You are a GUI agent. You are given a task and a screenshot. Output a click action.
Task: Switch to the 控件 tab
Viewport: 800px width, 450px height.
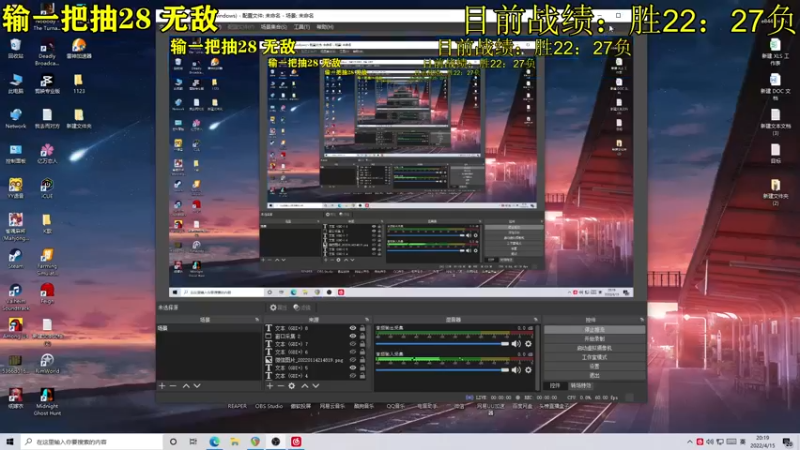[555, 386]
